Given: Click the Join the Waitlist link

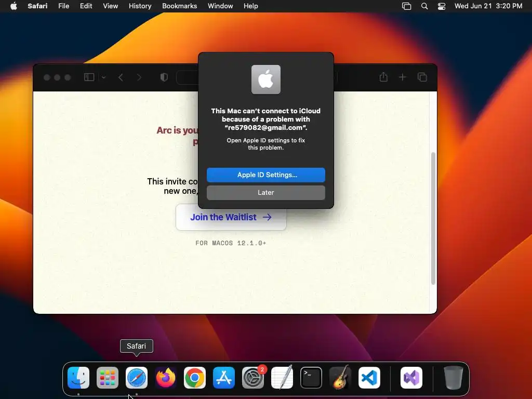Looking at the screenshot, I should 231,217.
